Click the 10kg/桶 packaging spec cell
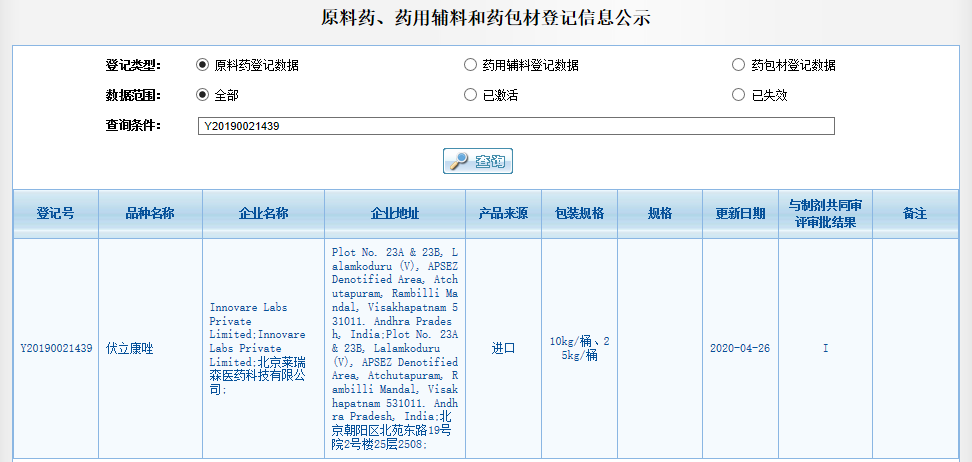This screenshot has width=972, height=462. pos(580,349)
